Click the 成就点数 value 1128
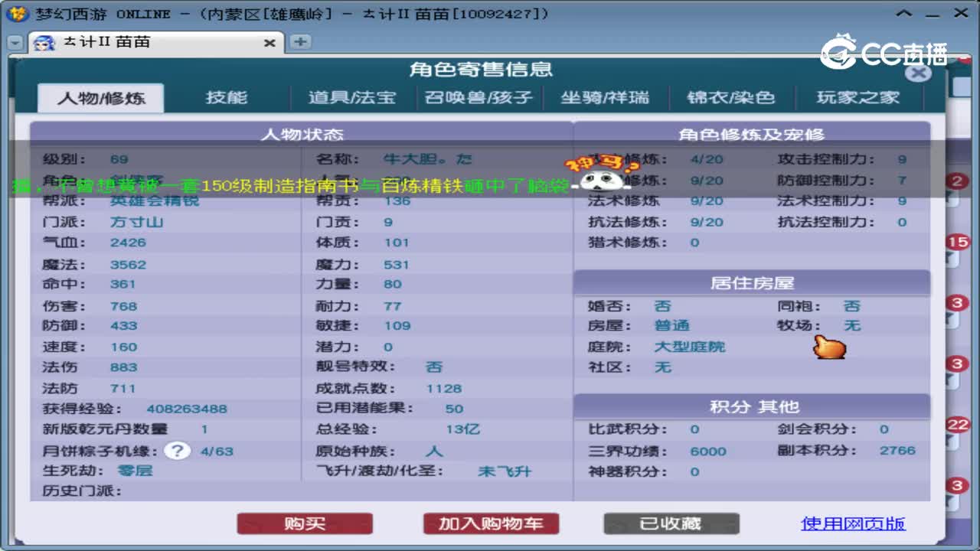 [x=444, y=388]
